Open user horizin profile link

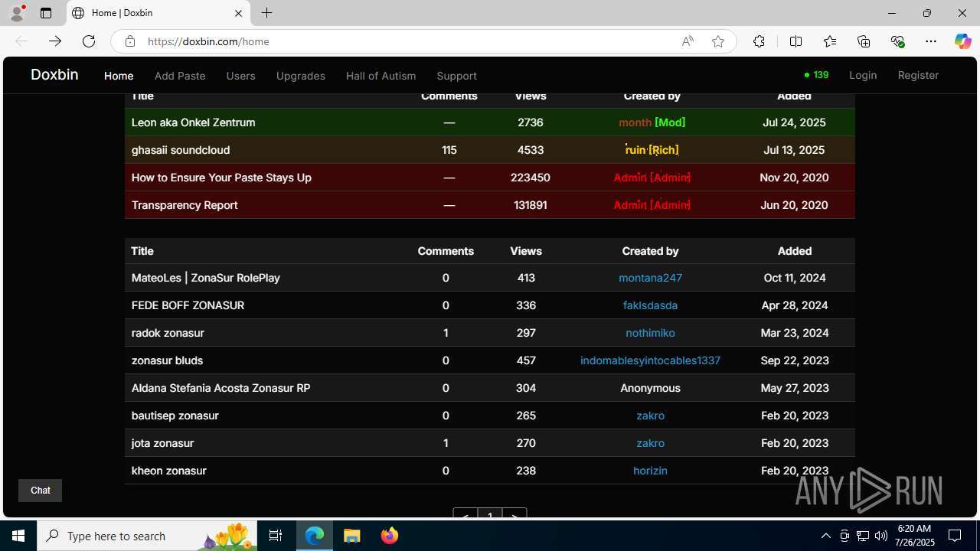coord(650,471)
